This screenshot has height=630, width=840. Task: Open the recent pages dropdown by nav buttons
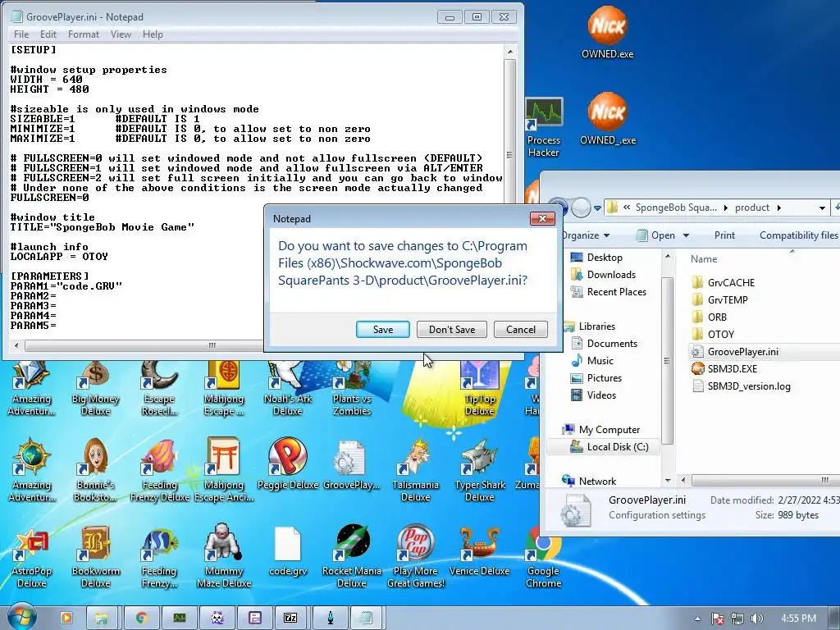[x=597, y=208]
